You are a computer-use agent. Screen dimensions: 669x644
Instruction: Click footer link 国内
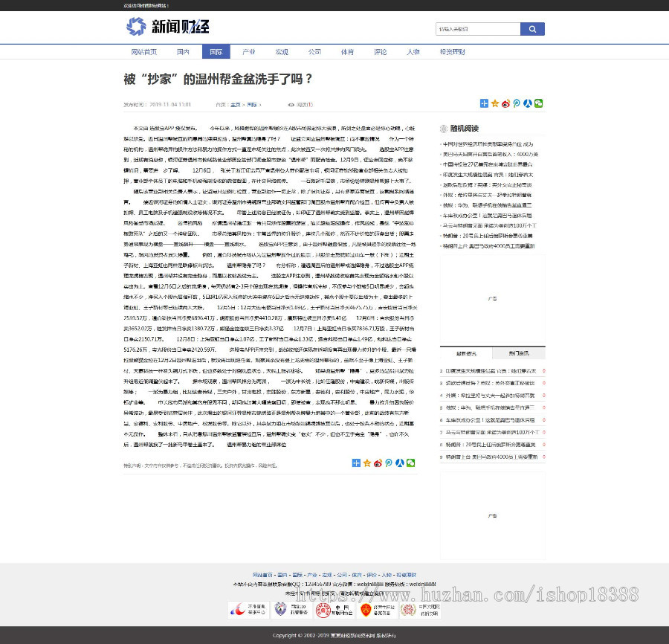coord(282,575)
